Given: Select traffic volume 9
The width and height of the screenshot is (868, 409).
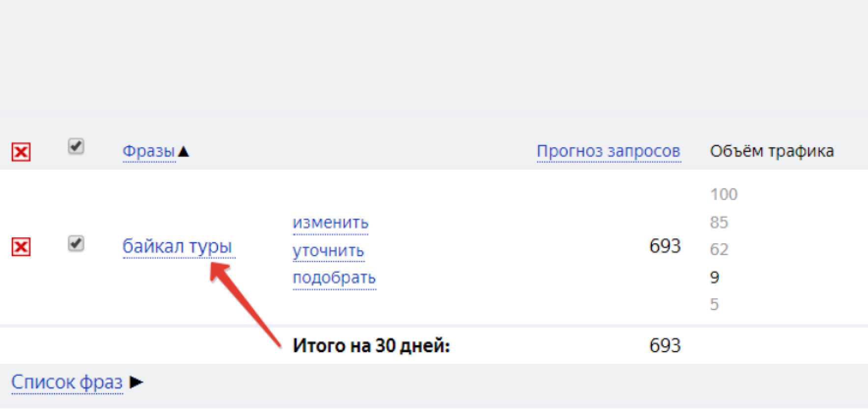Looking at the screenshot, I should click(x=714, y=278).
